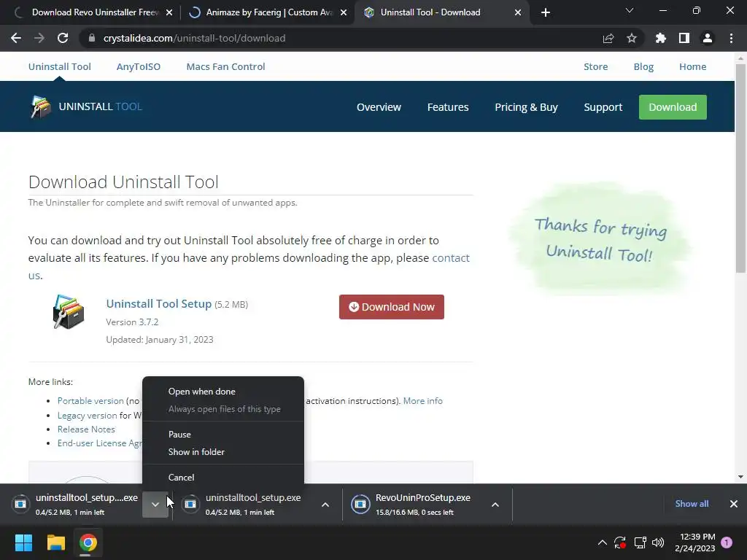
Task: Click the first uninstalltool_setup....exe download item
Action: pos(77,505)
